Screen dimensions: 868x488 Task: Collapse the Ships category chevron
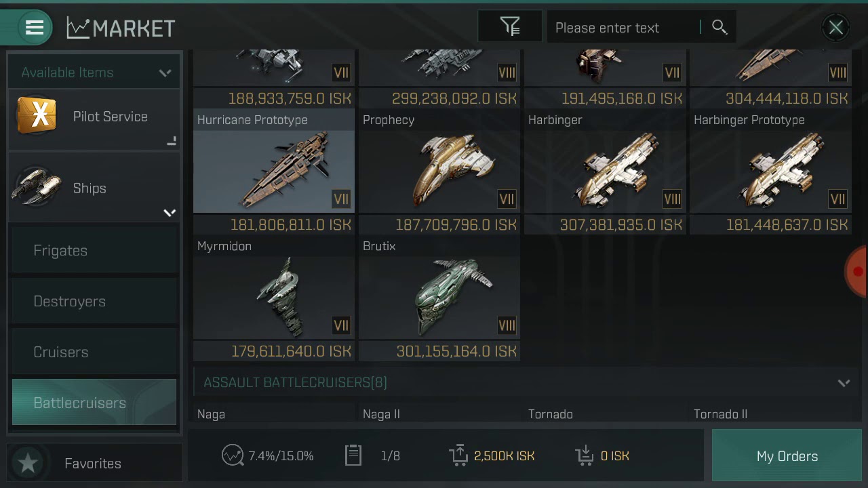coord(170,213)
